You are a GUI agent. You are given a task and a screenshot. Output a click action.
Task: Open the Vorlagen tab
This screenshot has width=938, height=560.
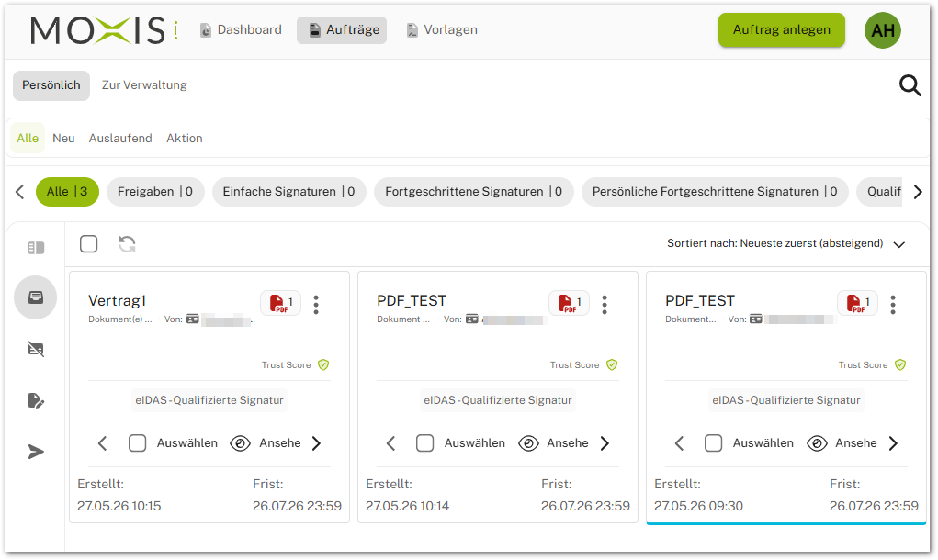(442, 30)
